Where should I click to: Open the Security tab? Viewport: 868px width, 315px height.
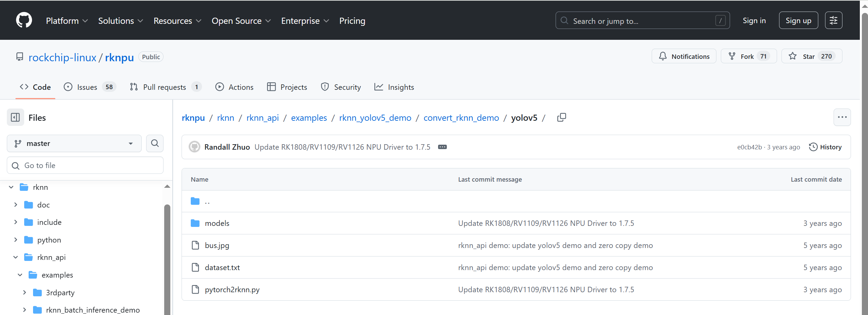point(341,87)
